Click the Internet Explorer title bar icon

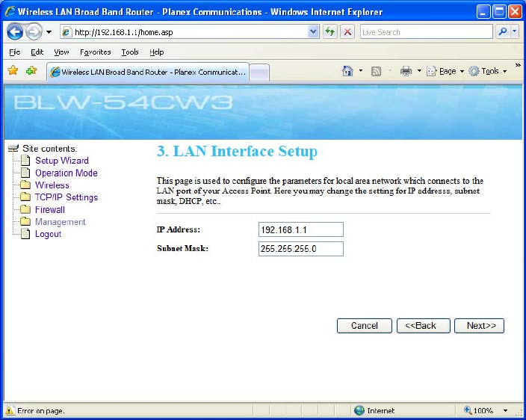tap(10, 12)
